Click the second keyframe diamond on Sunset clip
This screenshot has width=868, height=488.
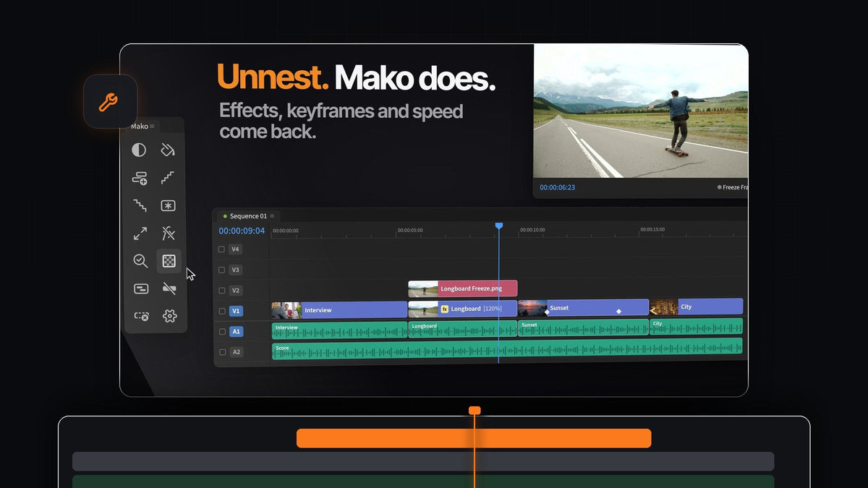(x=618, y=312)
